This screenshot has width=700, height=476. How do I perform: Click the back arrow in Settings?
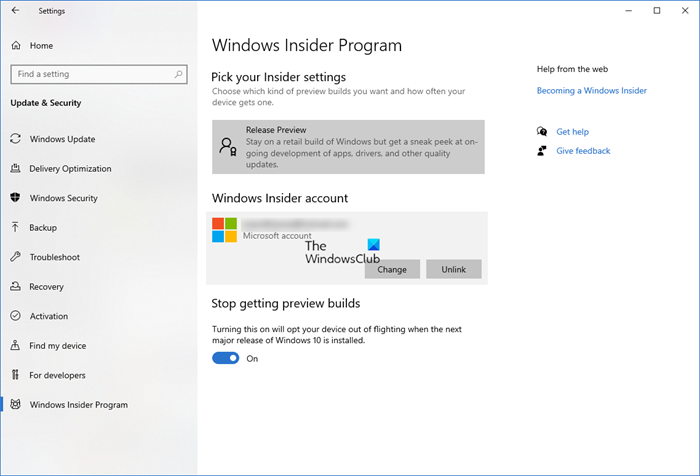(16, 10)
